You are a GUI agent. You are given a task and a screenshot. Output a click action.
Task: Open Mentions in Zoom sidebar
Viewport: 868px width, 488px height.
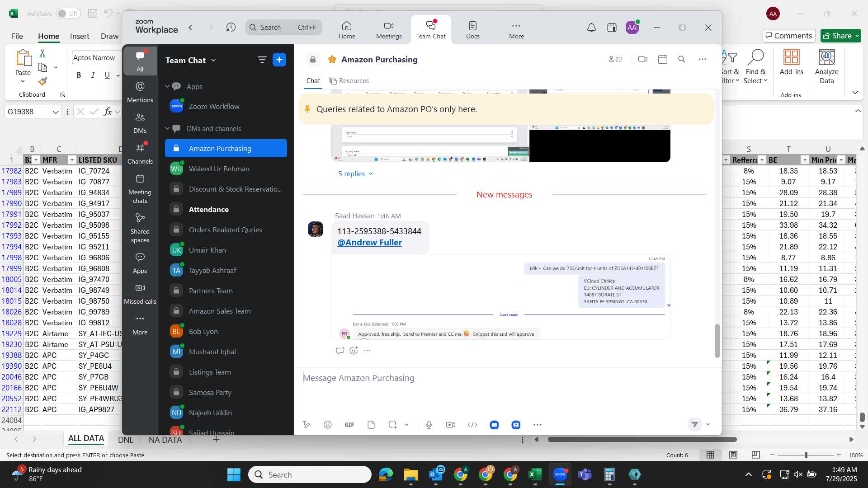tap(140, 92)
